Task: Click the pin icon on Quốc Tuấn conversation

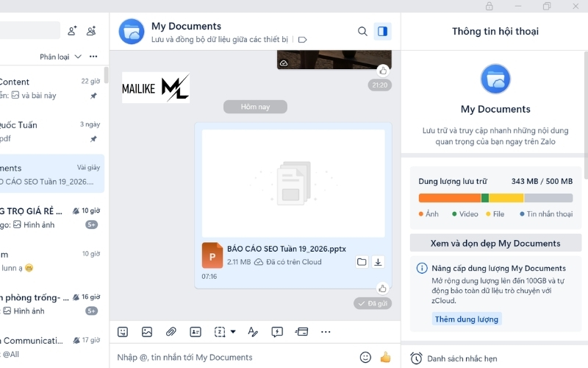Action: [93, 139]
